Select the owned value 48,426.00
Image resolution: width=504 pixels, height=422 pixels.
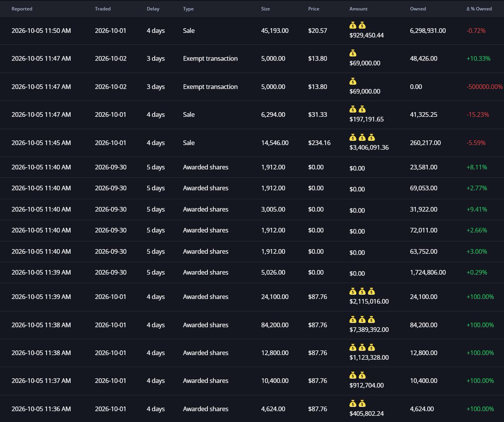point(424,59)
